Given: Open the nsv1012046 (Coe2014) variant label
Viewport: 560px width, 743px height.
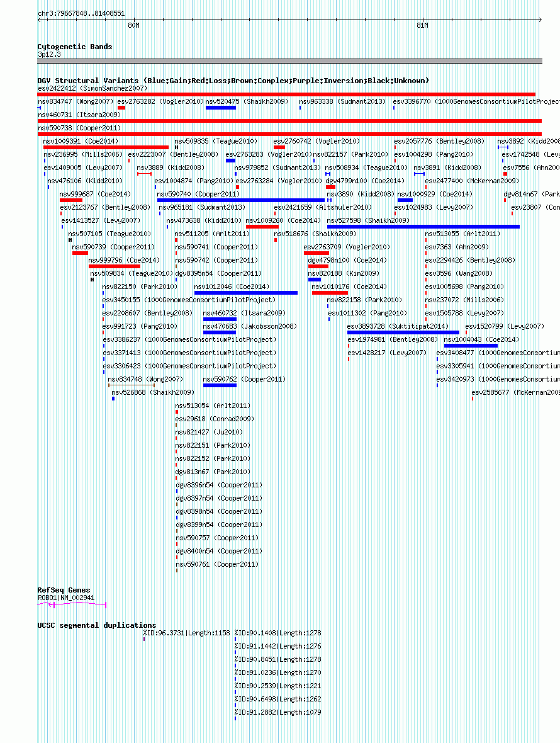Looking at the screenshot, I should pos(232,286).
